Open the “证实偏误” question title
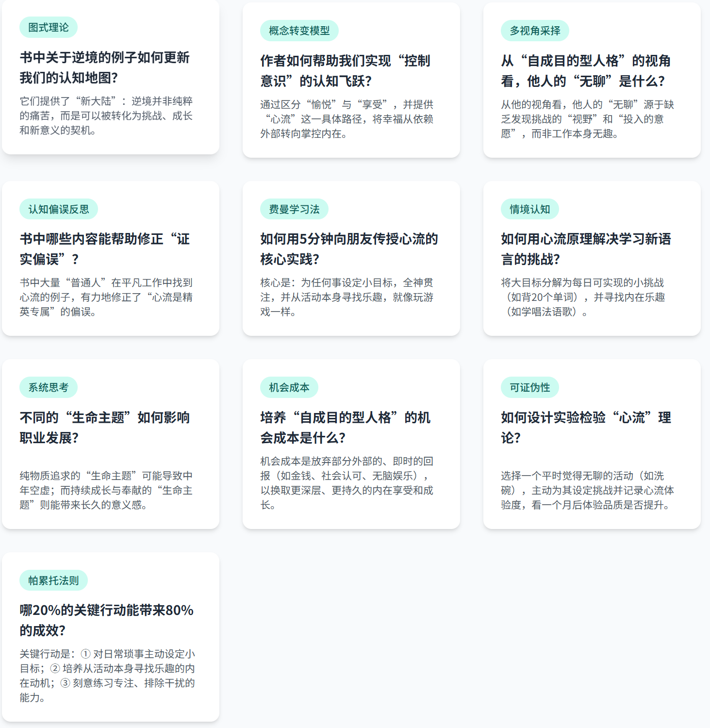The image size is (710, 728). pos(104,249)
